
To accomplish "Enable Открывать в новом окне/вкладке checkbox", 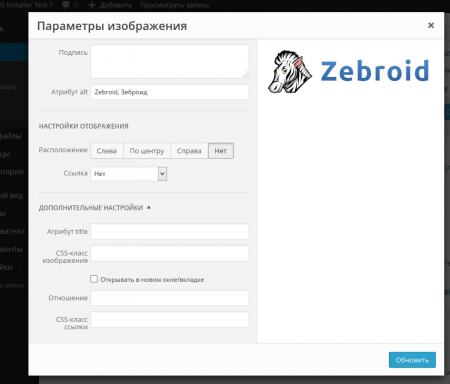I will tap(94, 279).
